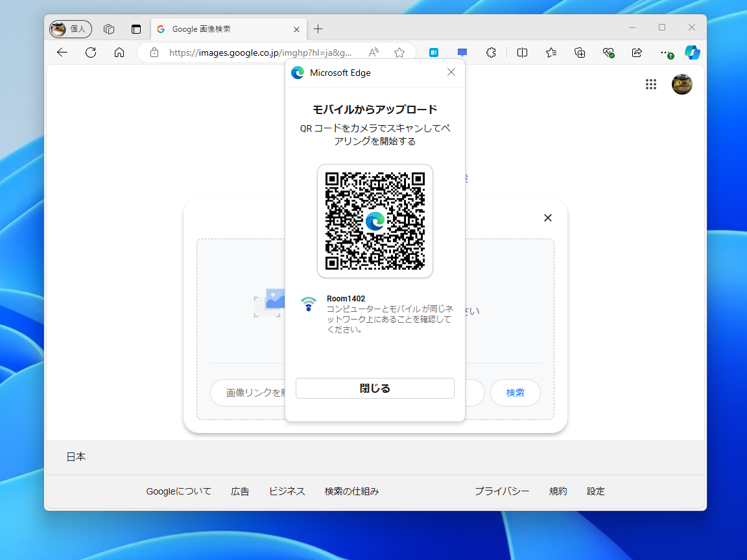
Task: Open the Copilot sidebar icon
Action: pos(693,52)
